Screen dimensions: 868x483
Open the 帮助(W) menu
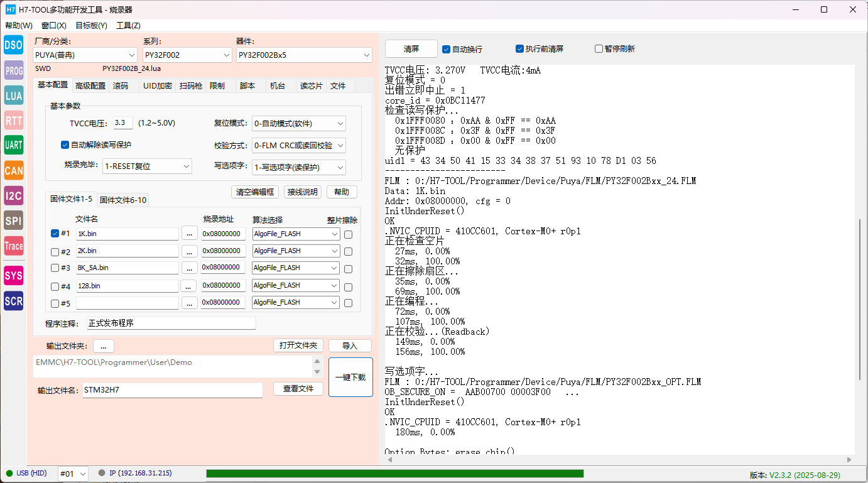19,26
